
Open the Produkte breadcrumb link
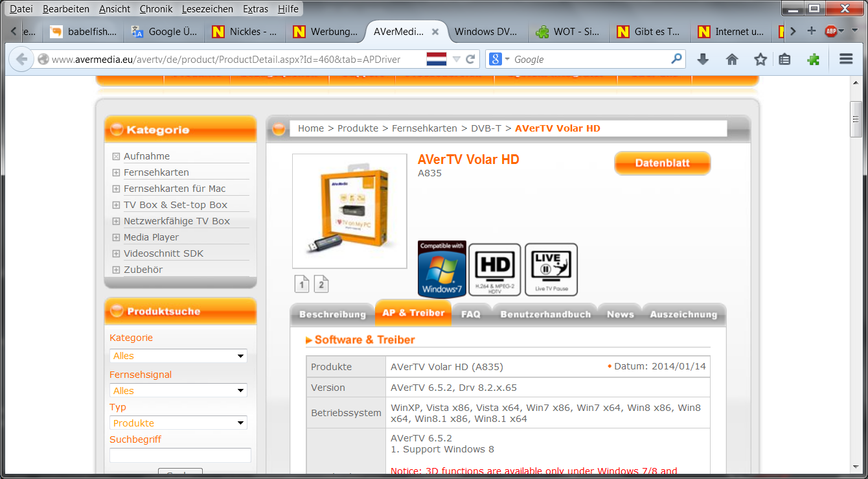click(358, 128)
